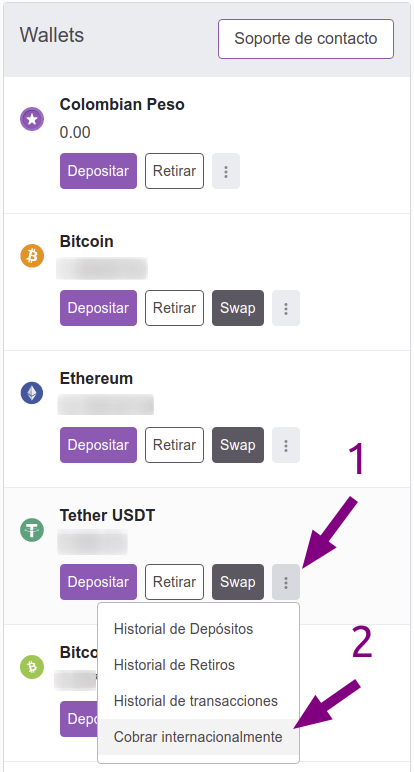Expand the Ethereum wallet more options
This screenshot has width=414, height=772.
tap(286, 445)
